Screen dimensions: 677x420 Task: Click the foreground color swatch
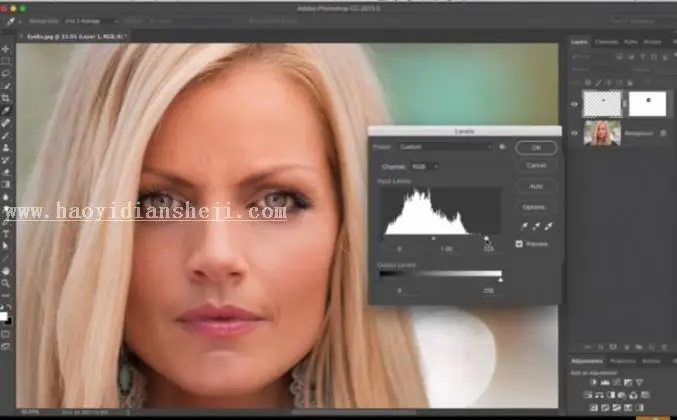pos(3,316)
